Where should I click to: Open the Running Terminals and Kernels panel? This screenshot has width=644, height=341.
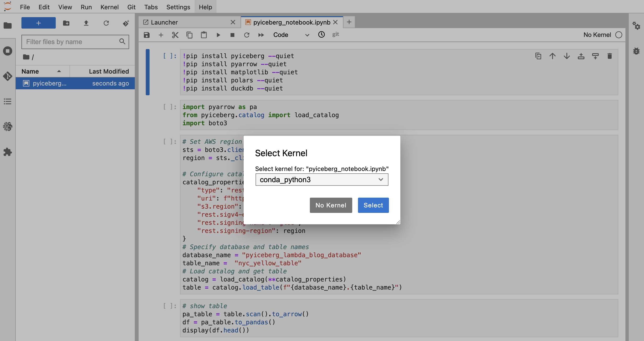coord(7,51)
